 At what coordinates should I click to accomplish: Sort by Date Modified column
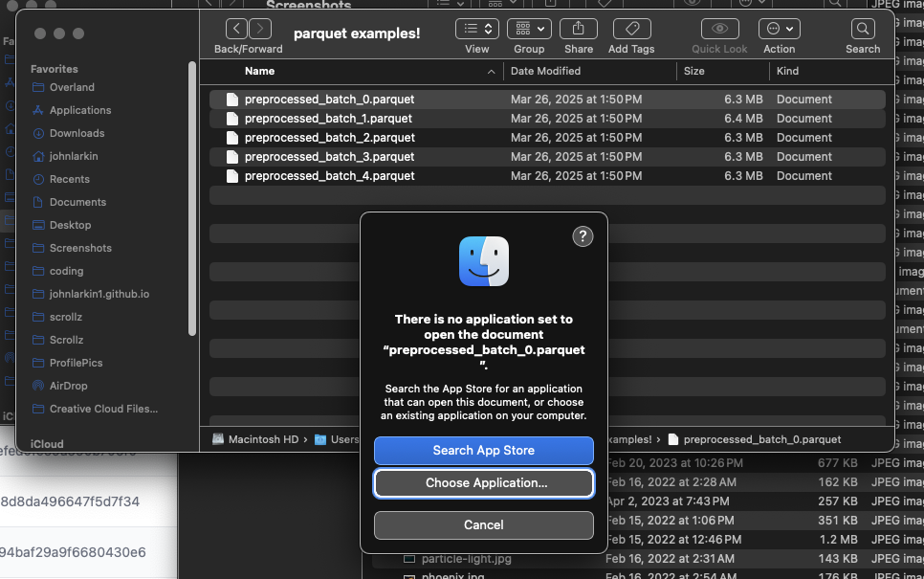pyautogui.click(x=545, y=71)
